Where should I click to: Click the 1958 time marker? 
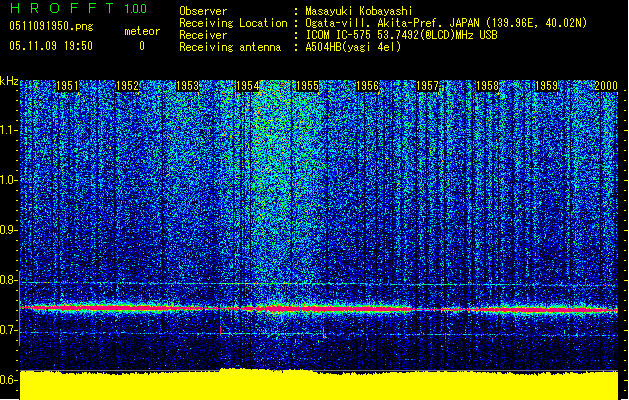487,86
